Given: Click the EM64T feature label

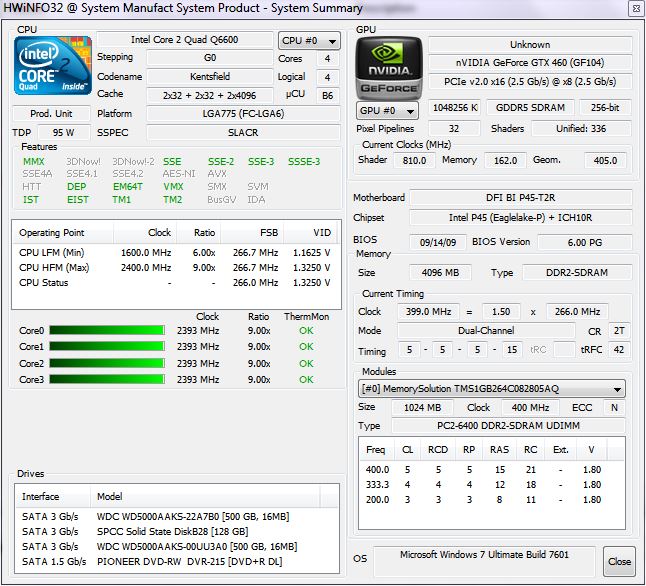Looking at the screenshot, I should click(128, 187).
